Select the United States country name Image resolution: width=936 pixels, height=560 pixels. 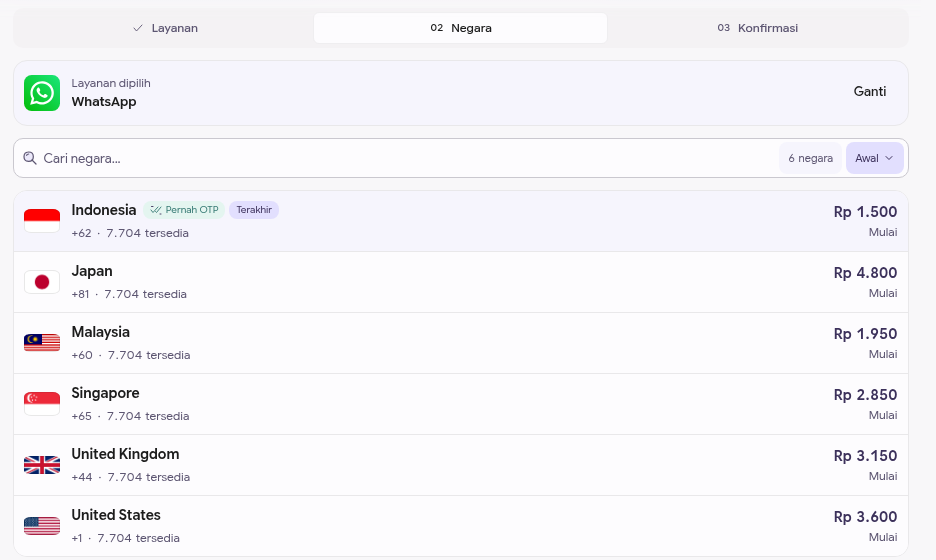[x=116, y=515]
